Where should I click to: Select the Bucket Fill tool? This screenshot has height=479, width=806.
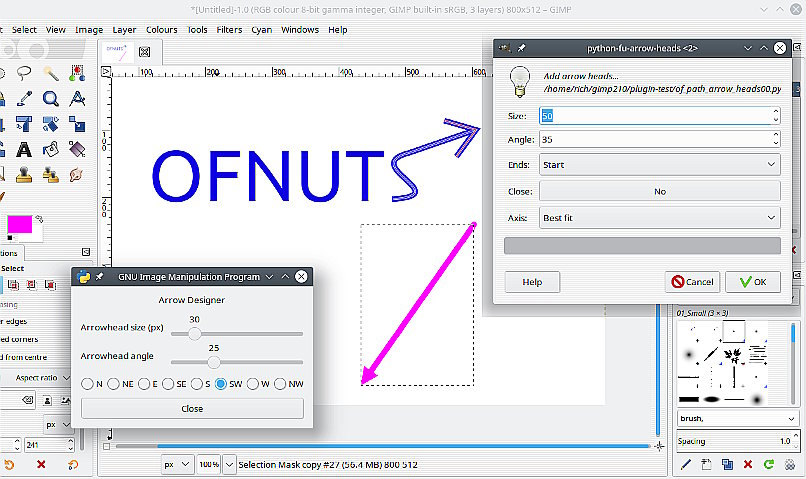coord(50,150)
